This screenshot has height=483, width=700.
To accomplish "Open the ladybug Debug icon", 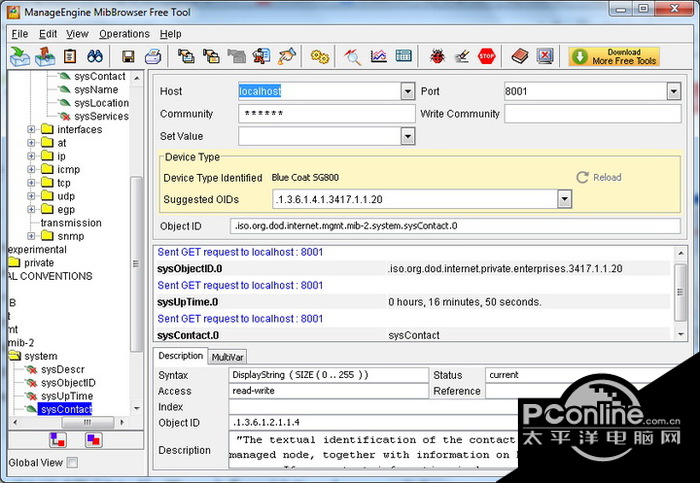I will tap(437, 56).
